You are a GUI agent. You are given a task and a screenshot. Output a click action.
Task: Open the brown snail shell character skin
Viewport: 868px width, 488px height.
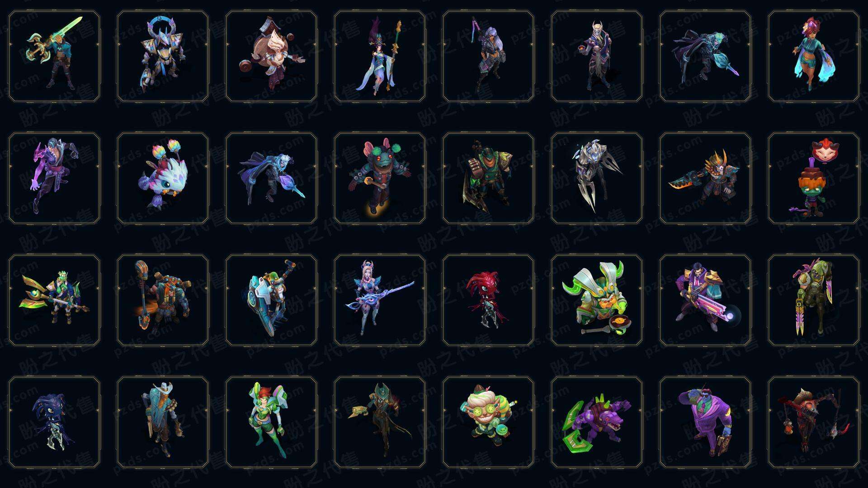271,56
